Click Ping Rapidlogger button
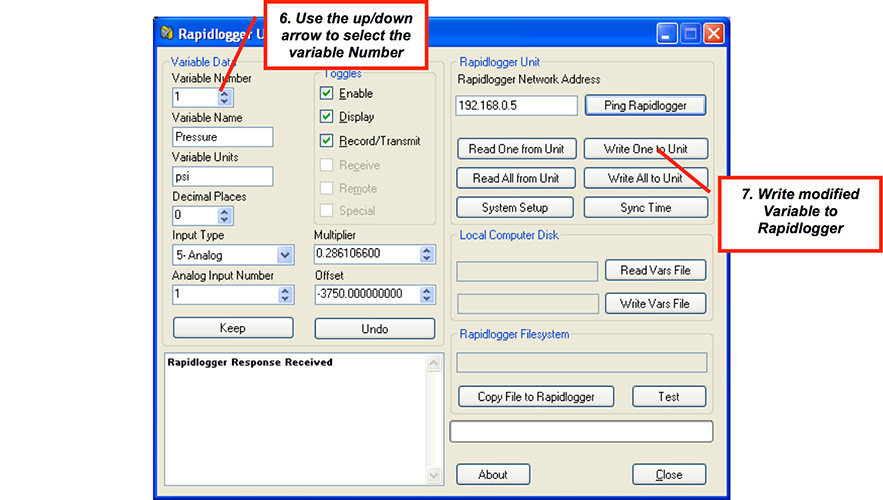The image size is (883, 500). 645,105
